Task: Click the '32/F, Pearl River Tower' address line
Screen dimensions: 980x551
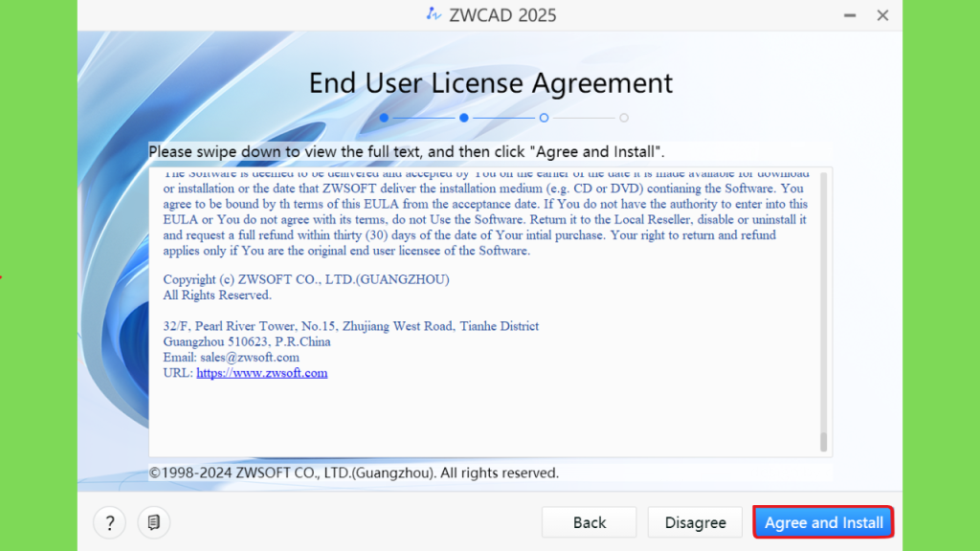Action: pyautogui.click(x=350, y=326)
